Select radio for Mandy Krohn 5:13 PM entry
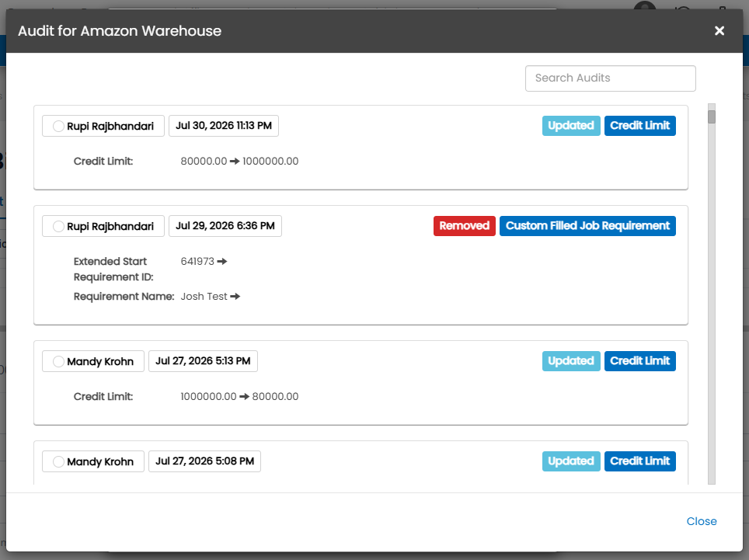749x560 pixels. pos(58,361)
